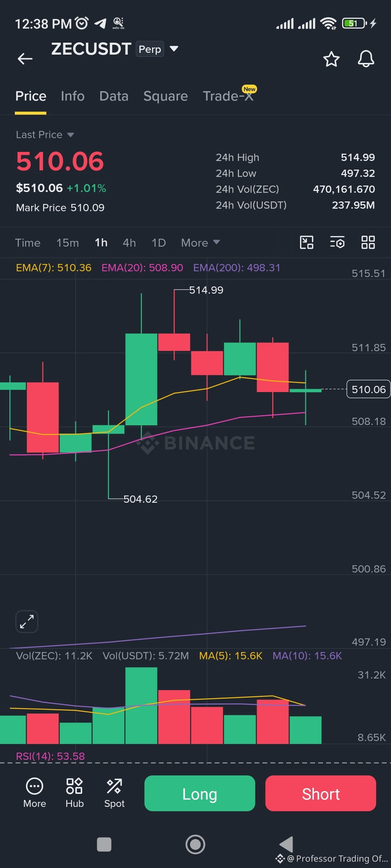
Task: Select the 4h chart interval
Action: click(x=129, y=243)
